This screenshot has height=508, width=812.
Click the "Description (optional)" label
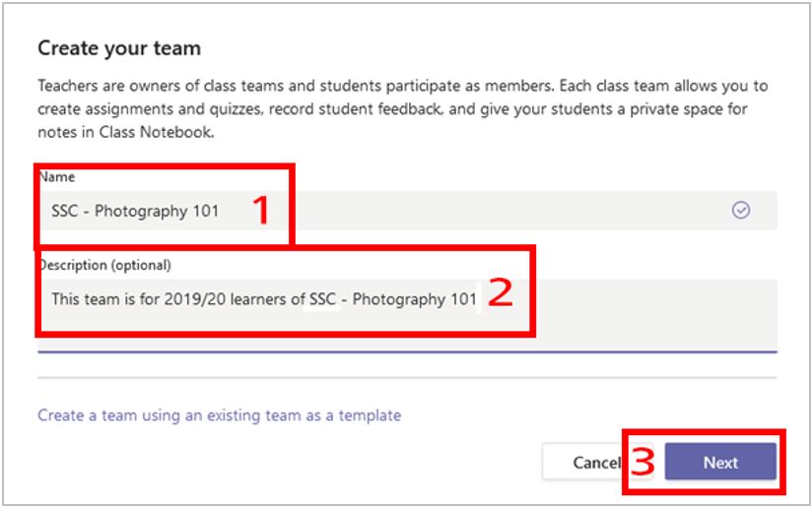coord(104,265)
